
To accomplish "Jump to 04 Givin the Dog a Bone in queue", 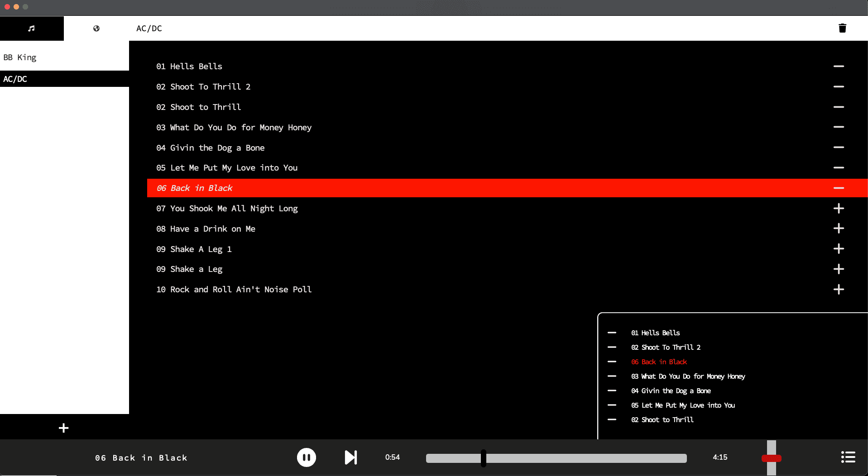I will [671, 391].
